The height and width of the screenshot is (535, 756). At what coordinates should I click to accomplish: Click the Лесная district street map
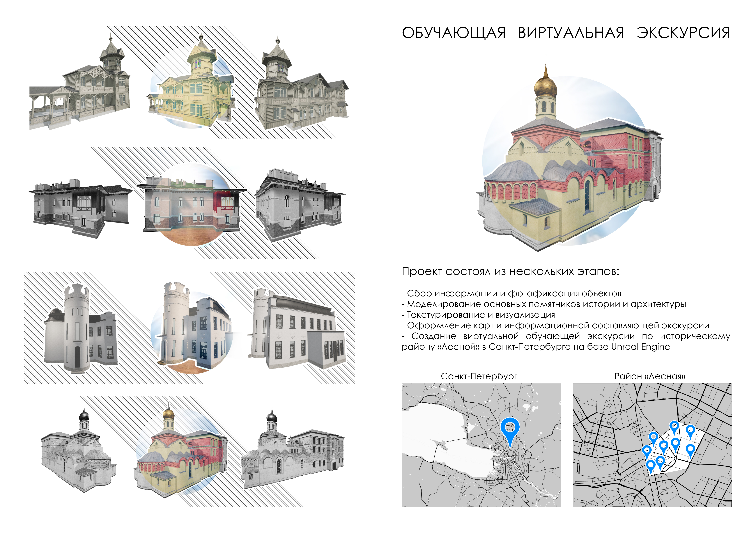coord(652,445)
